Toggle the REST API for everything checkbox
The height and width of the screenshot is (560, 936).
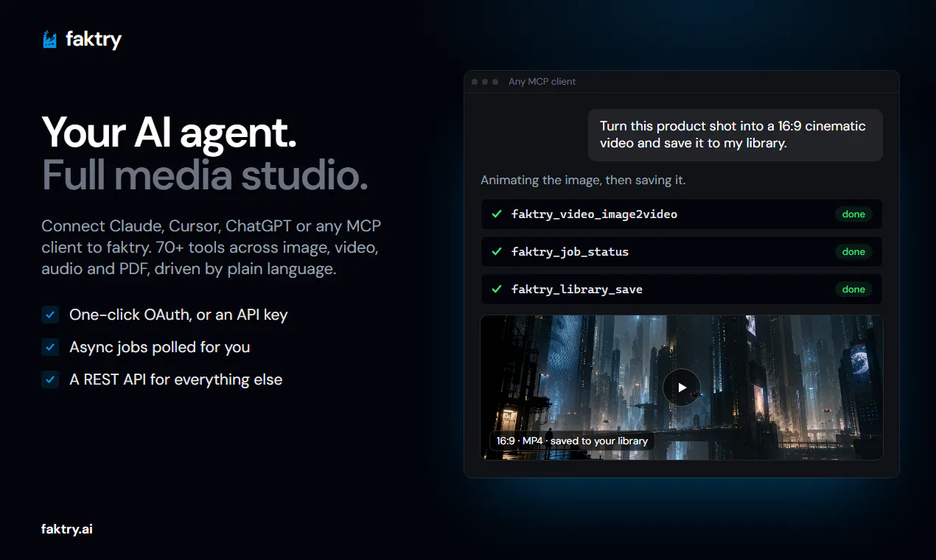click(x=50, y=379)
